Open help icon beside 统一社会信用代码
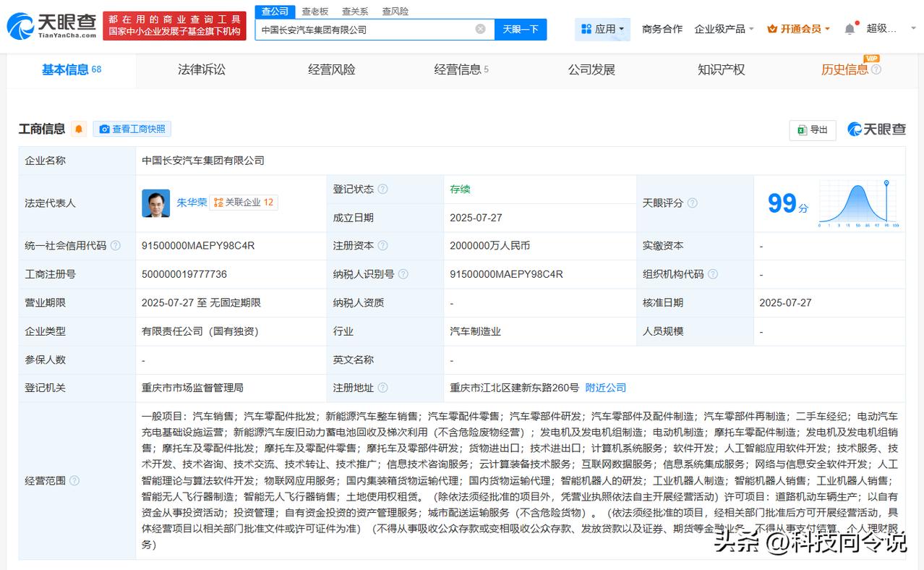This screenshot has width=924, height=570. [x=115, y=246]
